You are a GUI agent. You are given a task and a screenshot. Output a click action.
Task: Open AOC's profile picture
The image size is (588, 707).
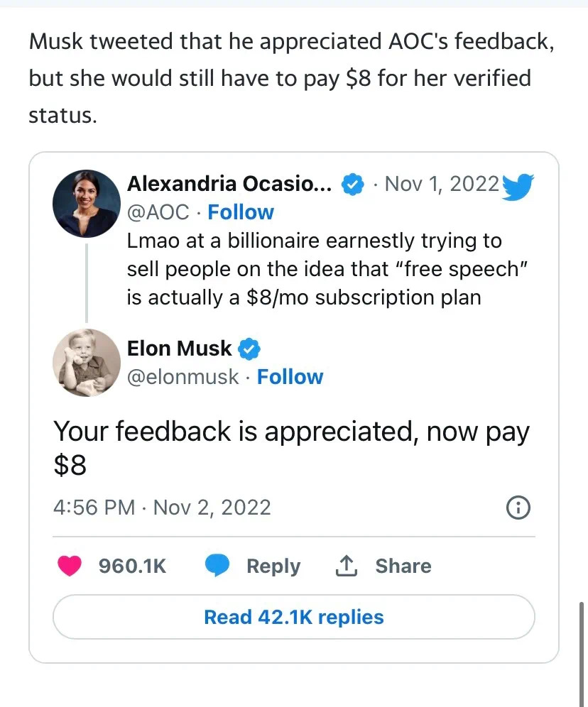(x=87, y=204)
